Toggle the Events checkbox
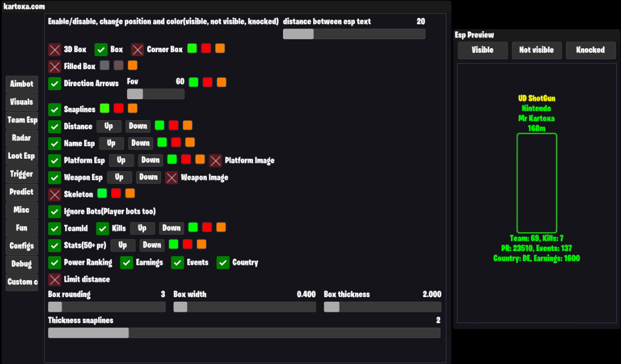The width and height of the screenshot is (621, 364). click(178, 262)
